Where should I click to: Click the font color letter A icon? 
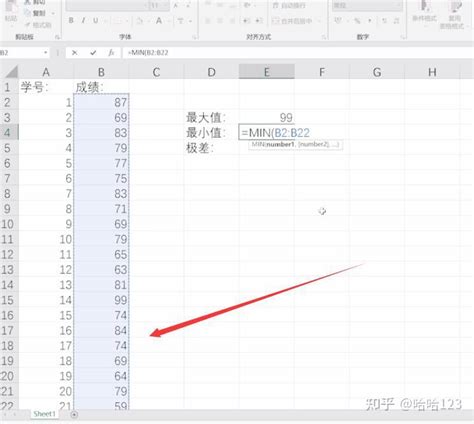pyautogui.click(x=159, y=21)
